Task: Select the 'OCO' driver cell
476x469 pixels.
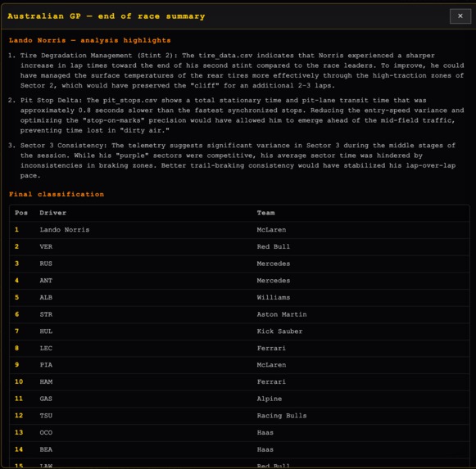Action: (x=46, y=433)
